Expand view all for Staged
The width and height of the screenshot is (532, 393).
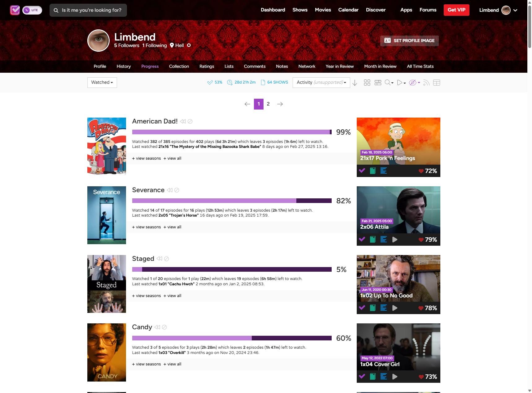click(x=172, y=296)
